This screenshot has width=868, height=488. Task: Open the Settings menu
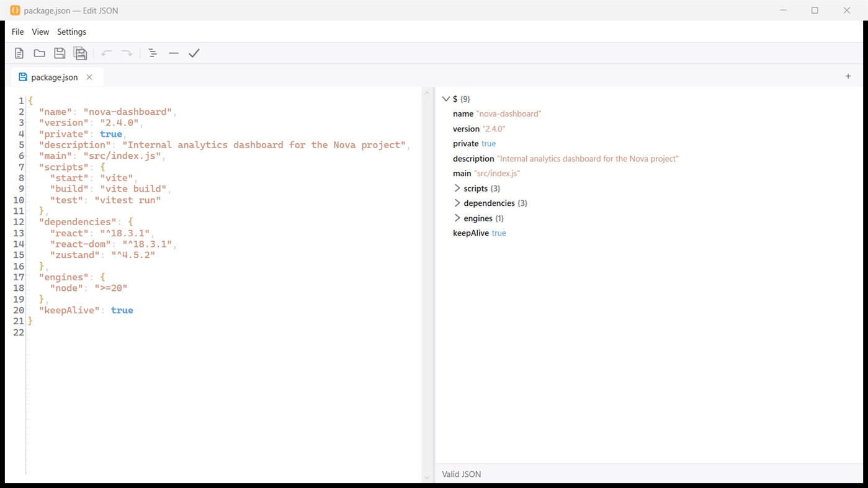pos(72,32)
